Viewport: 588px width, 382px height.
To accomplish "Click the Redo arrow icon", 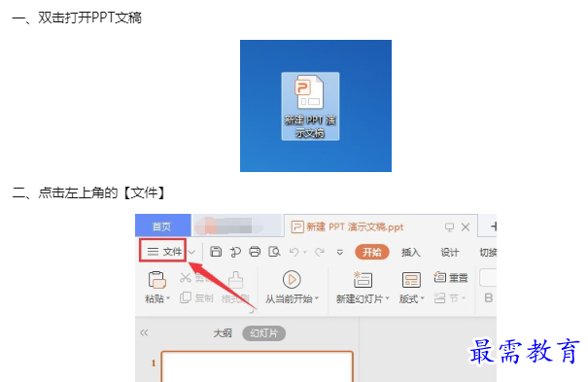I will 320,252.
